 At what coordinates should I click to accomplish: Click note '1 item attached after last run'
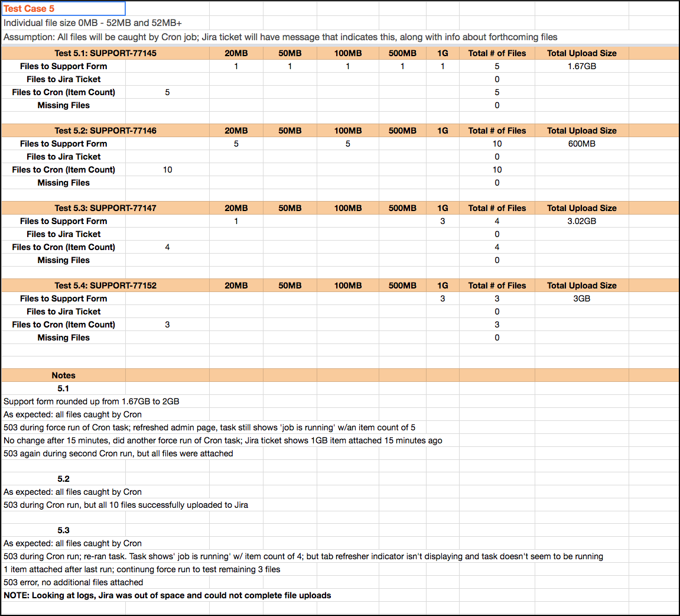pos(142,569)
